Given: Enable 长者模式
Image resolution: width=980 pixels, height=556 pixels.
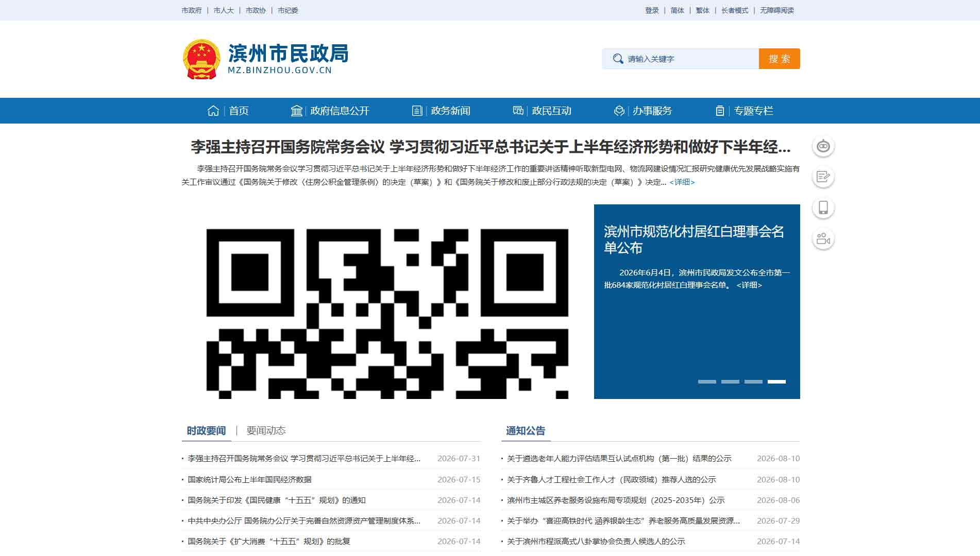Looking at the screenshot, I should tap(735, 10).
